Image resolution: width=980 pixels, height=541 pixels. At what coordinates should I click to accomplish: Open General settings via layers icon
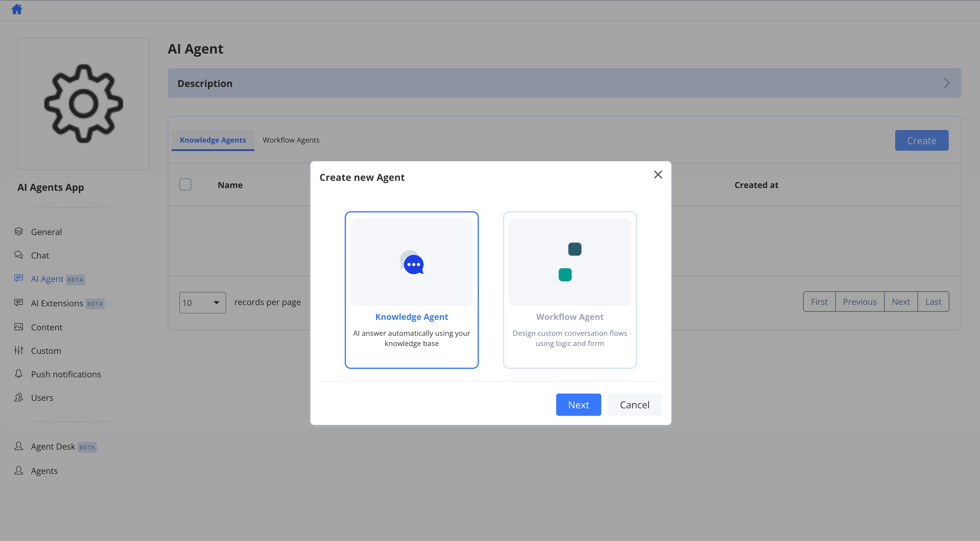tap(19, 231)
